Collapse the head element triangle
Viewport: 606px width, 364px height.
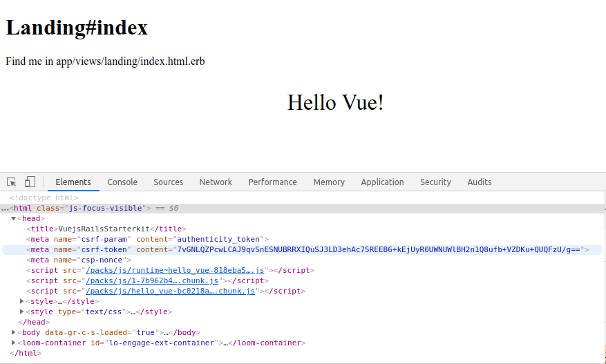(14, 219)
